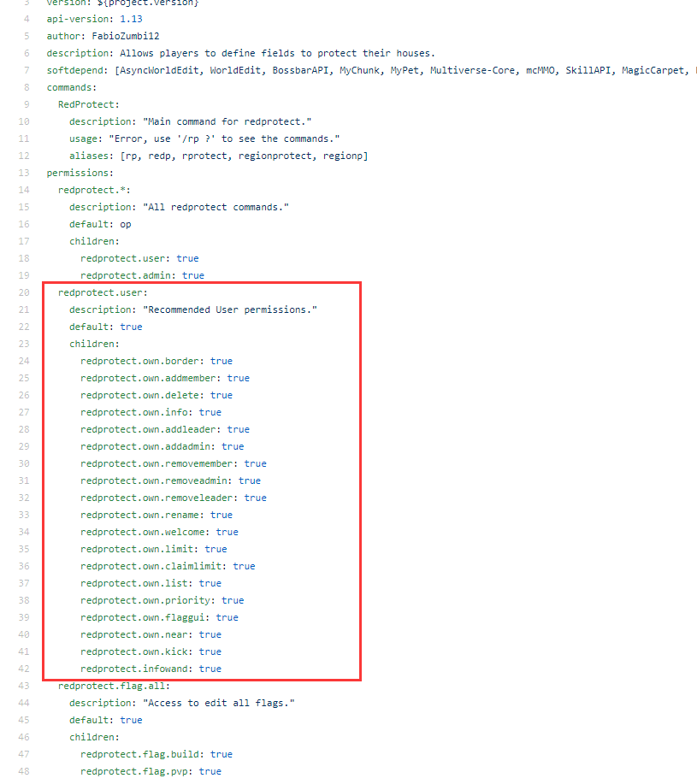The width and height of the screenshot is (697, 784).
Task: Click 'children:' on line 23
Action: (x=94, y=344)
